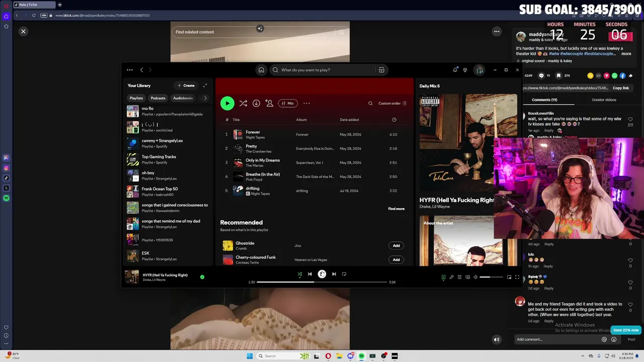
Task: Select Podcasts filter chip
Action: [158, 98]
